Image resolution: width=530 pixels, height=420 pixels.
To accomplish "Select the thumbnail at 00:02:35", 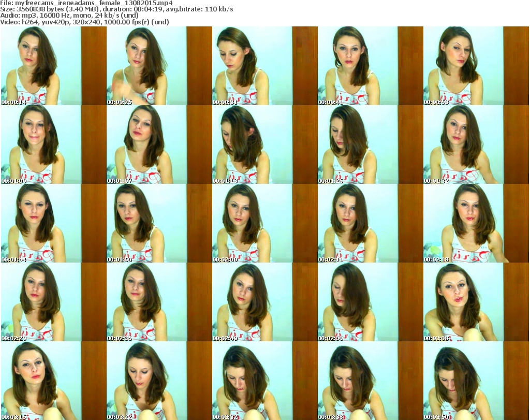I will [x=159, y=302].
